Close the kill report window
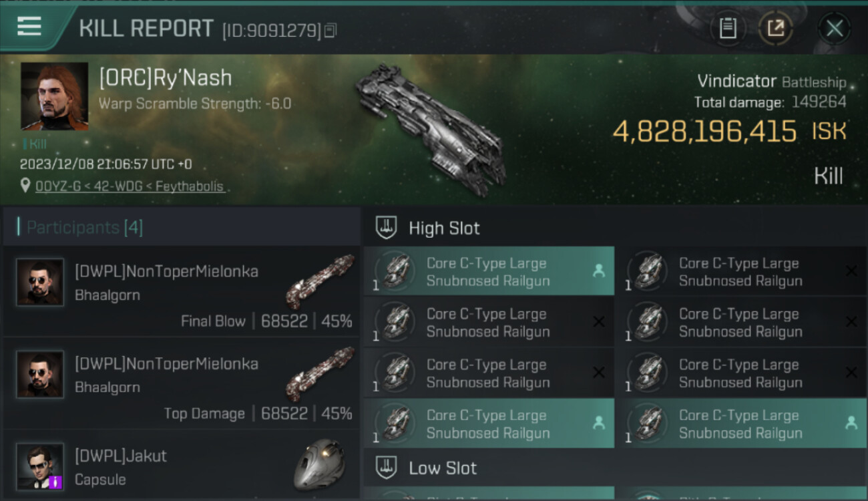 point(834,29)
